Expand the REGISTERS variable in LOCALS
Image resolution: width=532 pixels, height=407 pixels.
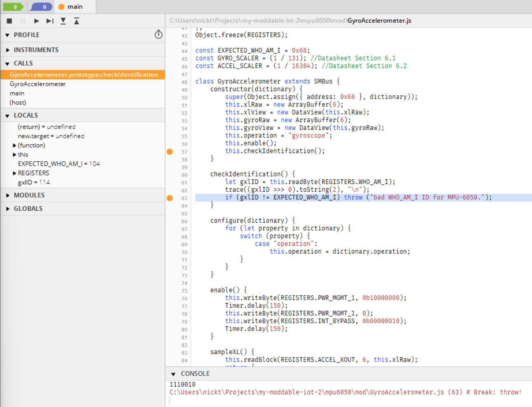click(15, 173)
